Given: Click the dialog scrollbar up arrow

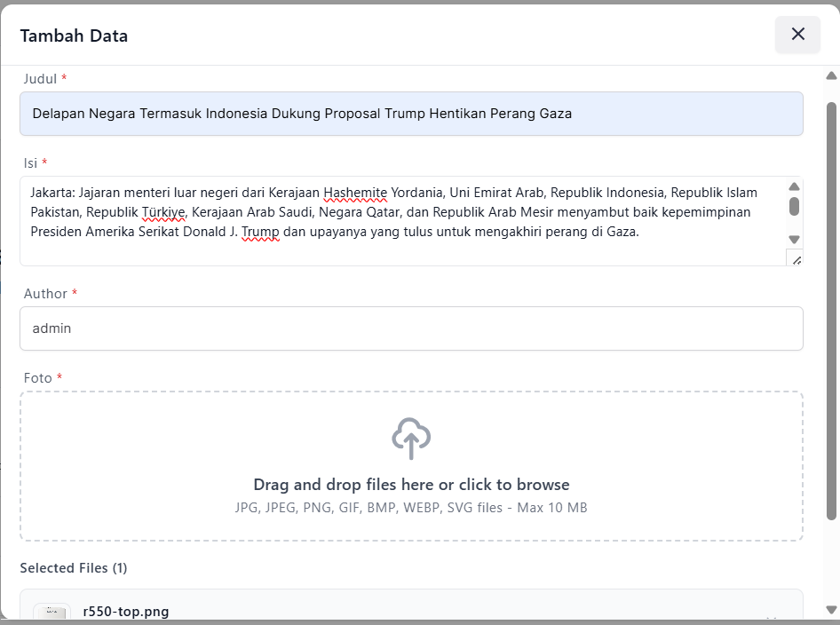Looking at the screenshot, I should [x=831, y=75].
